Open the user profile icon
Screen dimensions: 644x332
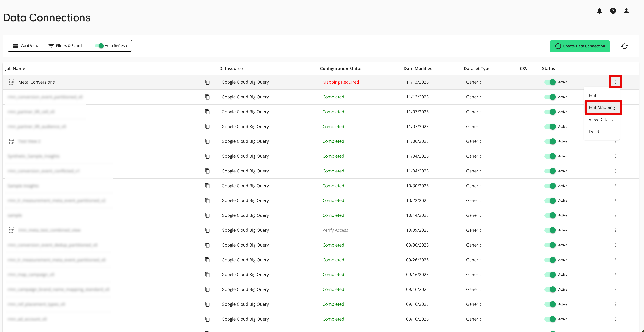[x=626, y=11]
